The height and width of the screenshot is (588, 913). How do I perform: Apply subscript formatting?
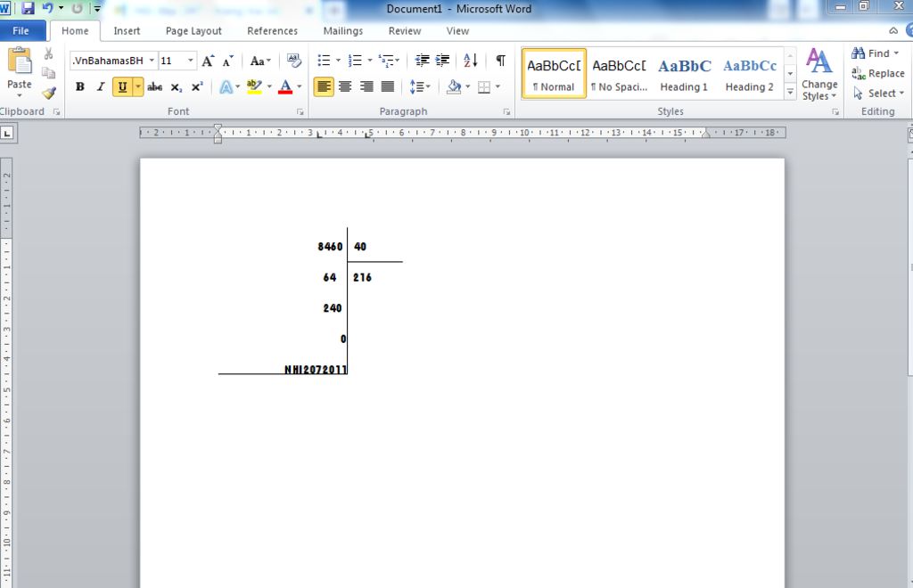[176, 87]
